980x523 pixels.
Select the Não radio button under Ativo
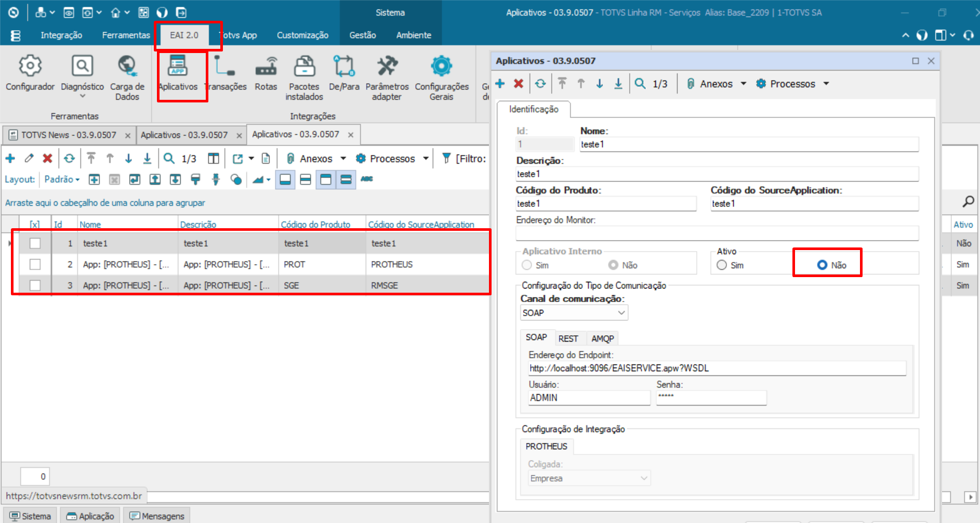[x=822, y=265]
